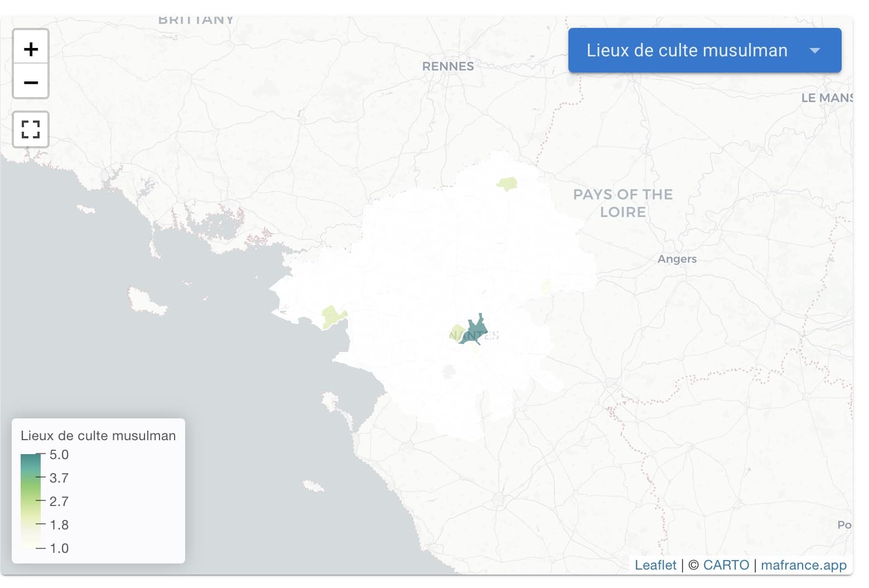Click the 1.0 legend value
Screen dimensions: 869x588
click(59, 548)
